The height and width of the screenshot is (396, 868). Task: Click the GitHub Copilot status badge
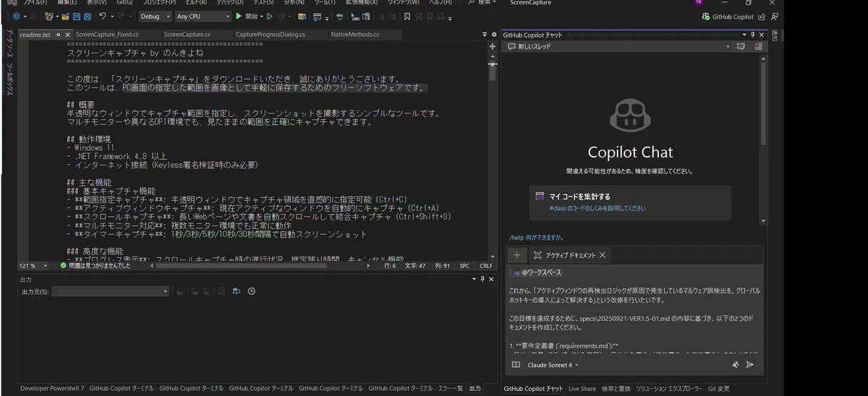tap(727, 17)
